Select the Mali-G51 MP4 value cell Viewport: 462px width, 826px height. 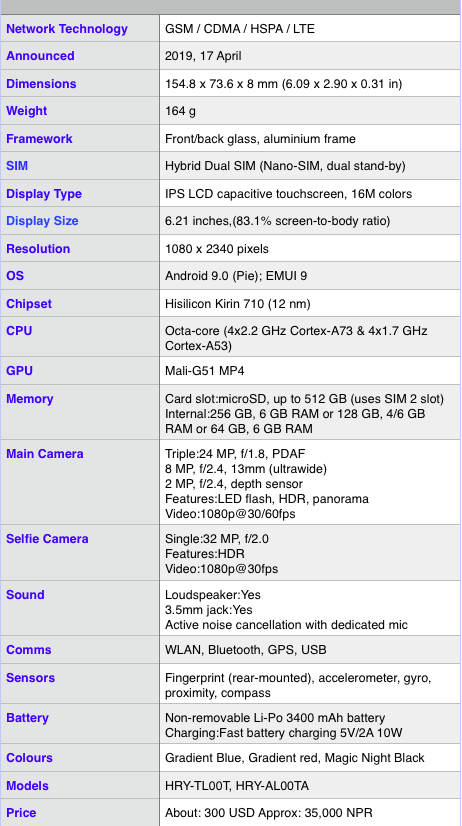coord(310,371)
